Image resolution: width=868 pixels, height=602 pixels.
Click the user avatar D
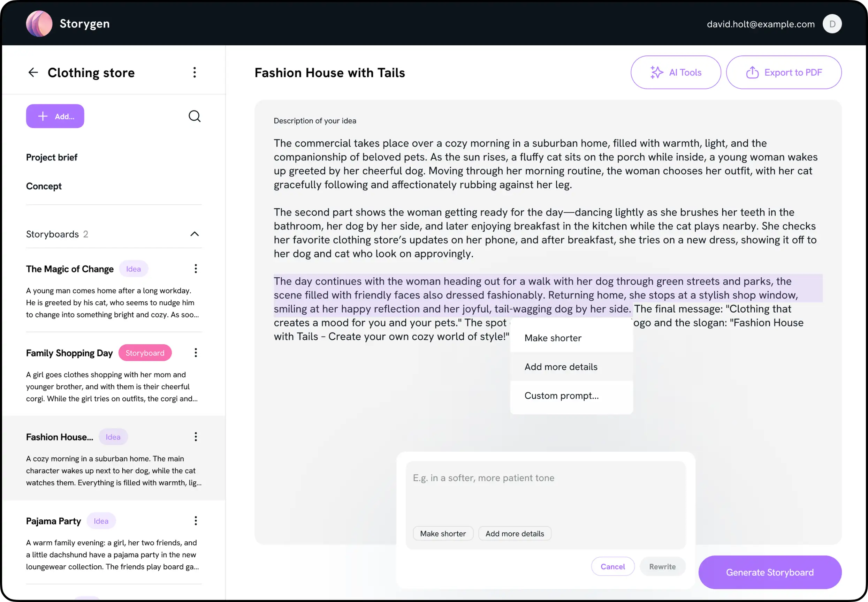tap(832, 24)
